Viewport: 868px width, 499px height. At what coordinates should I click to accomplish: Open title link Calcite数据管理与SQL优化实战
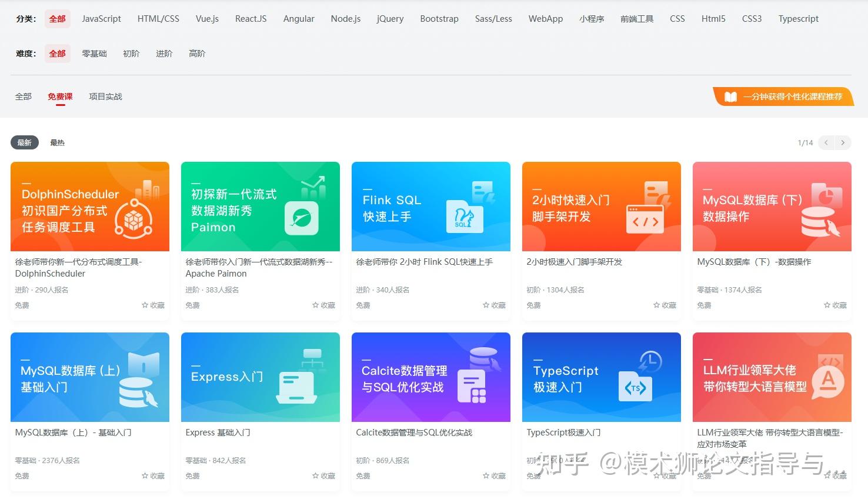415,433
